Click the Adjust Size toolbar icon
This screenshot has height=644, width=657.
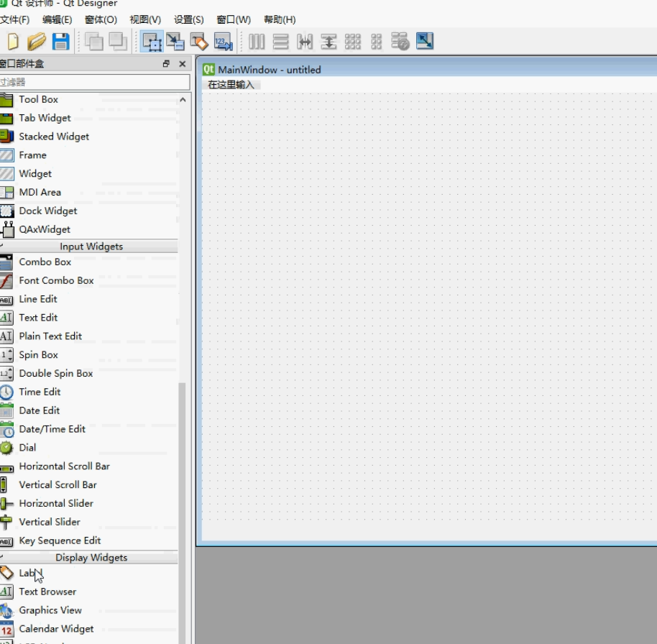click(x=424, y=42)
